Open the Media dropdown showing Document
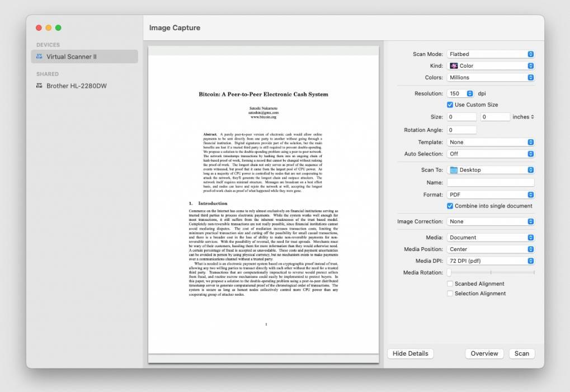The width and height of the screenshot is (570, 392). coord(491,237)
